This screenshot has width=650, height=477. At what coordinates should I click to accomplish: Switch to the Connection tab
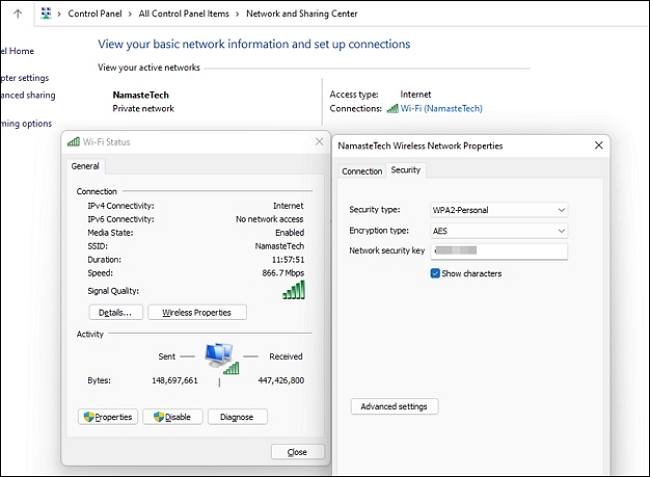coord(362,171)
